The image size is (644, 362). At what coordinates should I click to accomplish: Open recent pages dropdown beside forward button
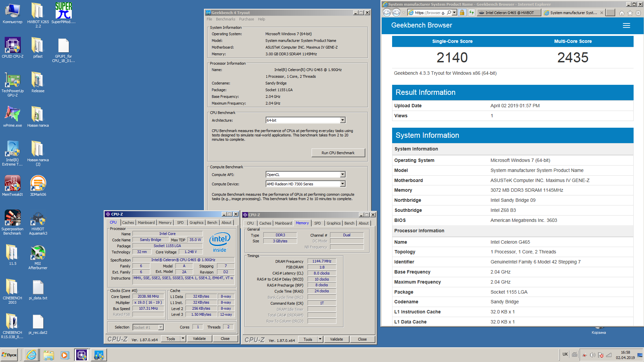[404, 13]
